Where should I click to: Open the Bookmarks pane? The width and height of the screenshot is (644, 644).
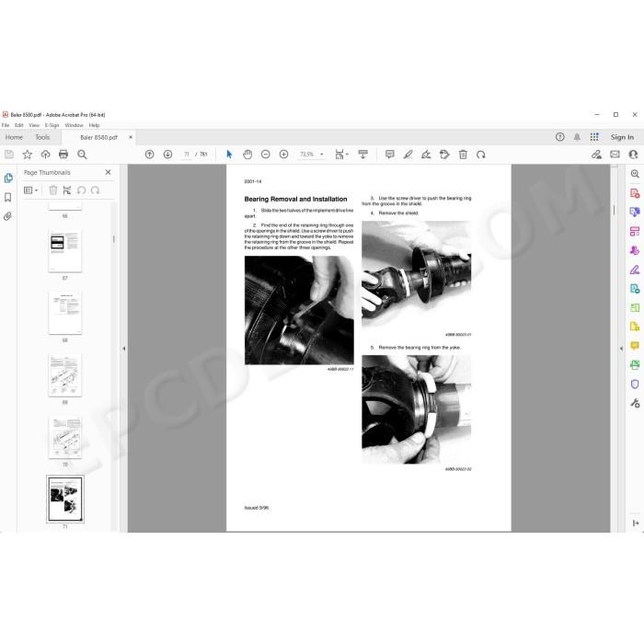coord(8,197)
